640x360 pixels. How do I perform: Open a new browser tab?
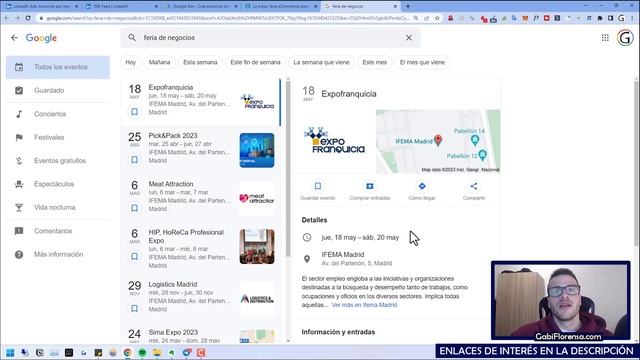pos(407,6)
